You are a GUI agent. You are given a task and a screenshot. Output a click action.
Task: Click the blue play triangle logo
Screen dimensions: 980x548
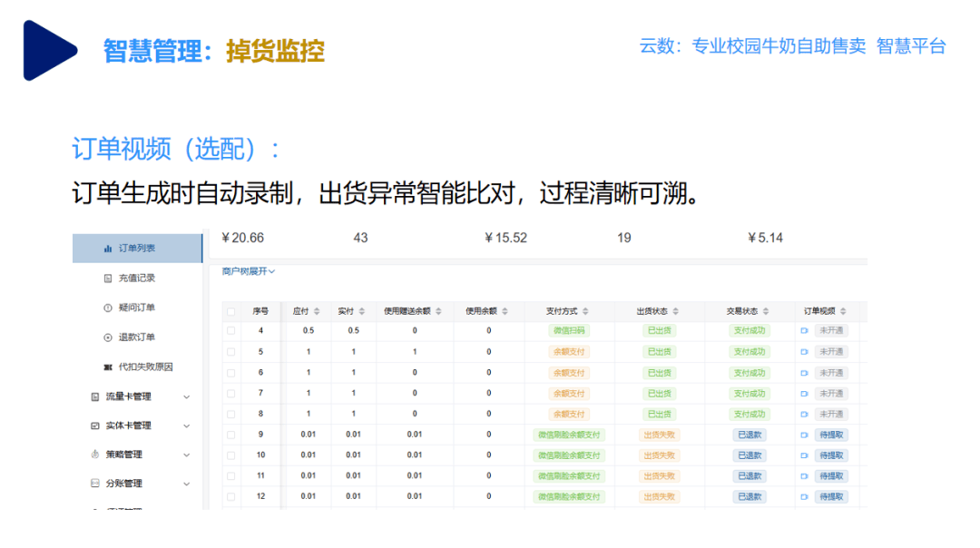pos(49,49)
